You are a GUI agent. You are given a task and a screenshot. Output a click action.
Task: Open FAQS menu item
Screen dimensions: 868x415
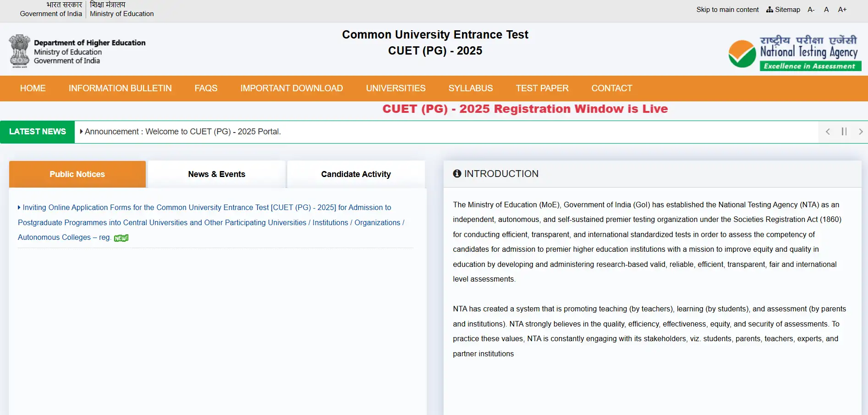206,88
